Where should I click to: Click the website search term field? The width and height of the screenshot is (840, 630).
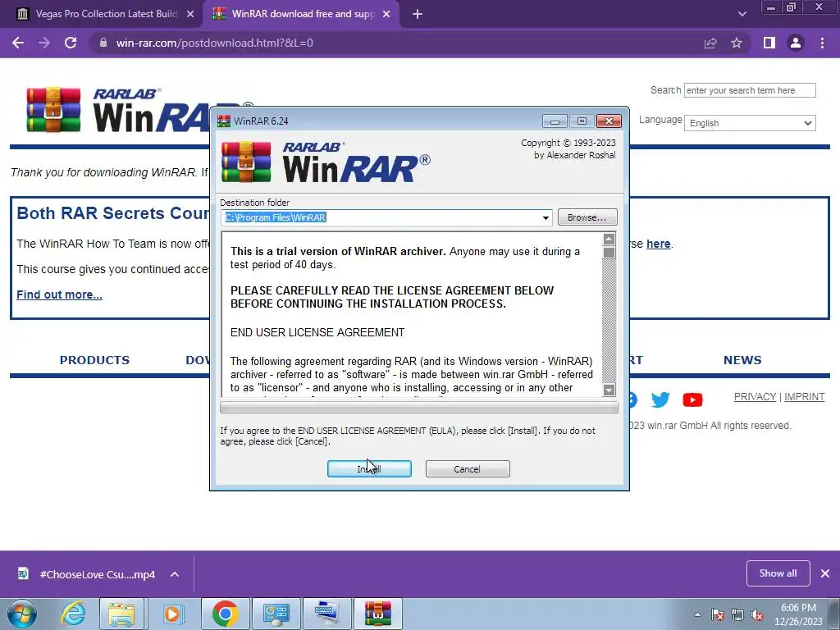click(x=750, y=90)
